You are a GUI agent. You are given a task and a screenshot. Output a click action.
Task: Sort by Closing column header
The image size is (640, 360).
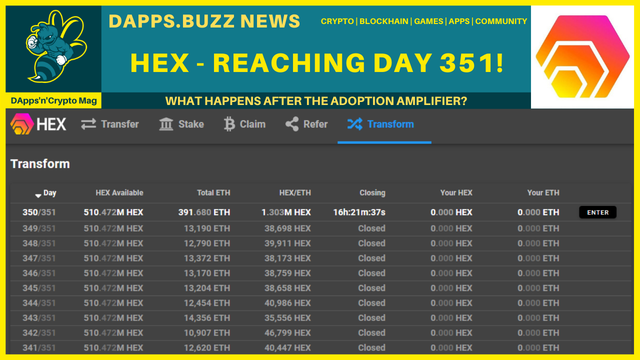pyautogui.click(x=372, y=193)
